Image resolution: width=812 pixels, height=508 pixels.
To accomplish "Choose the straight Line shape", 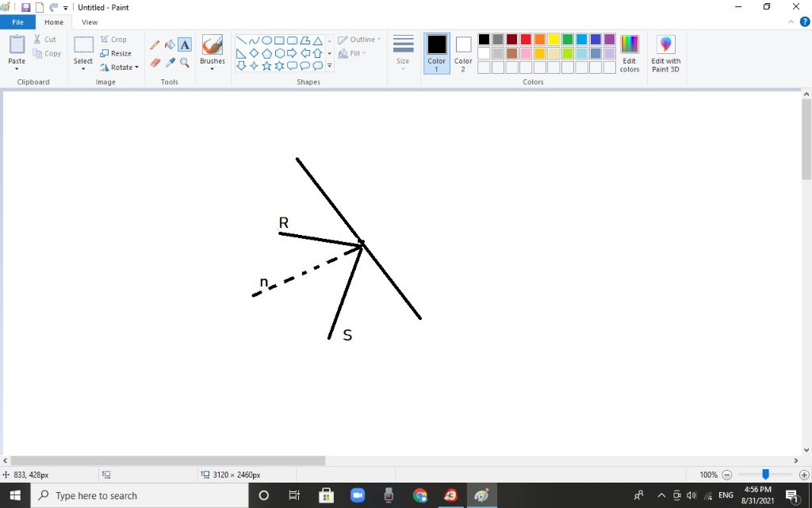I will tap(241, 40).
